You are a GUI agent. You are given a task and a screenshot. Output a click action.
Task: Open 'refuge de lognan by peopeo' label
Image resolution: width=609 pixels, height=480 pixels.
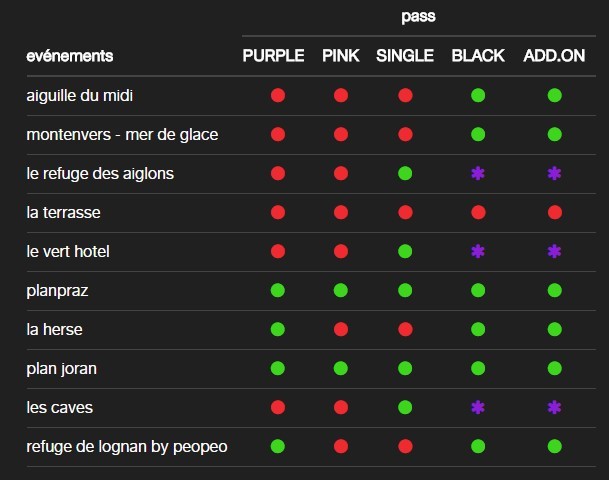[x=127, y=447]
